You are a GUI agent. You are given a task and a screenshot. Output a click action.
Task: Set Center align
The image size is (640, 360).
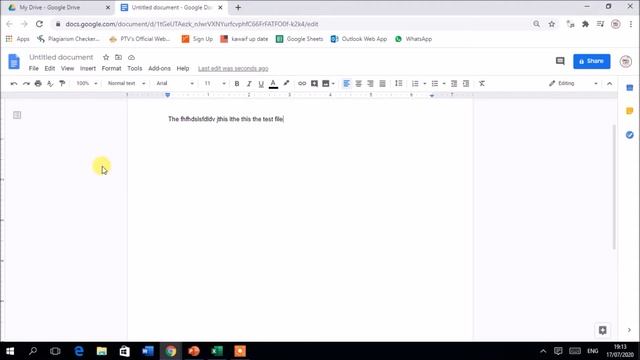(x=358, y=83)
